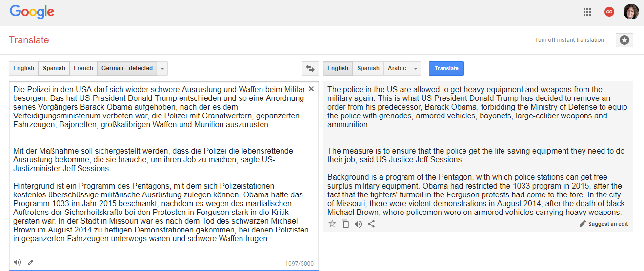Click Turn off instant translation
The image size is (644, 271).
(x=569, y=40)
